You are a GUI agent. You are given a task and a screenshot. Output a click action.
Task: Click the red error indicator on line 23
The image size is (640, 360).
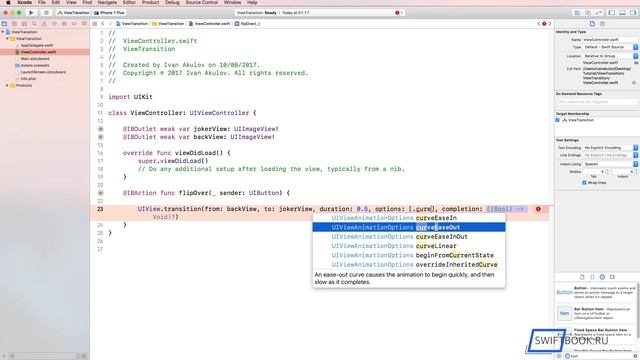click(x=538, y=209)
